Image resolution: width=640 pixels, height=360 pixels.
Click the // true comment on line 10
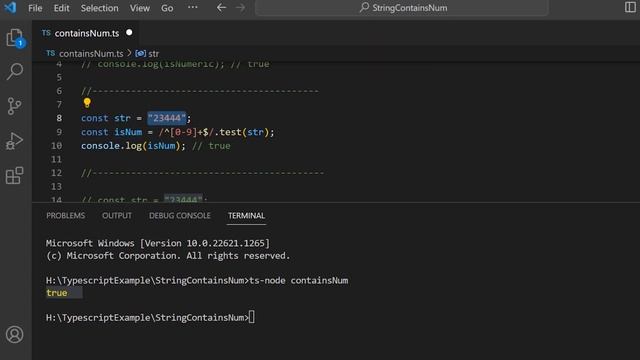click(x=211, y=146)
